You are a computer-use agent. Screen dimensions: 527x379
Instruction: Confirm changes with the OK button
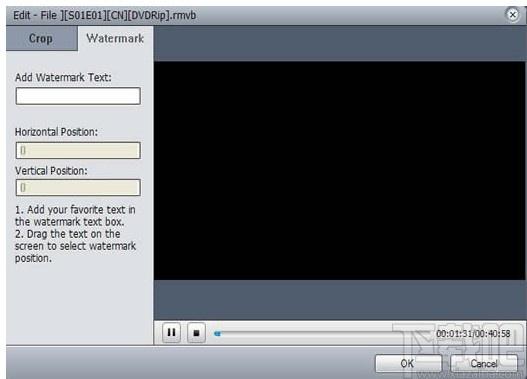[408, 363]
